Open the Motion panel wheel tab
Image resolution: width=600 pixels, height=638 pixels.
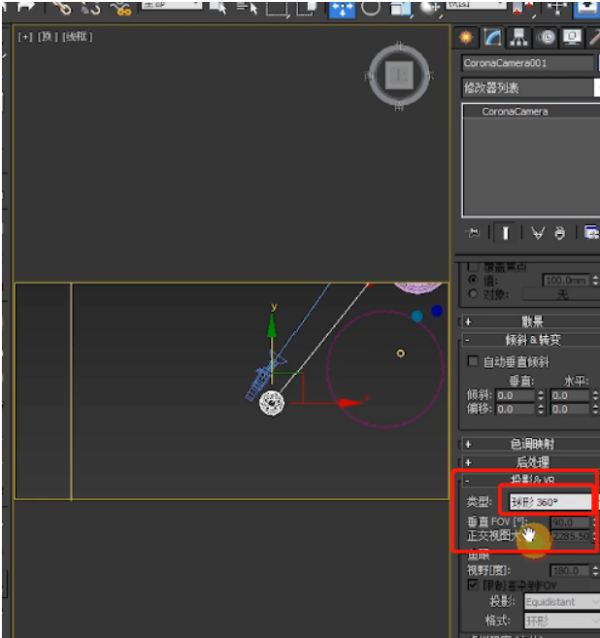(x=546, y=38)
